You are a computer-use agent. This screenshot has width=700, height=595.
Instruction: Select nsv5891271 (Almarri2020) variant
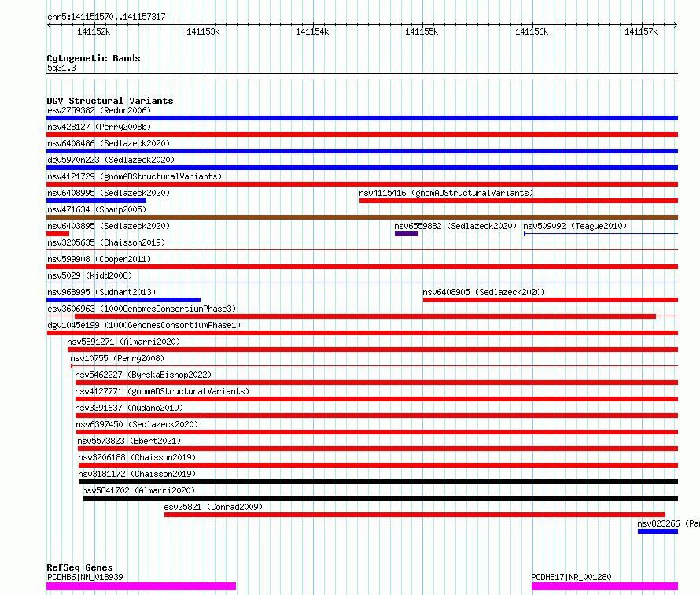tap(123, 342)
